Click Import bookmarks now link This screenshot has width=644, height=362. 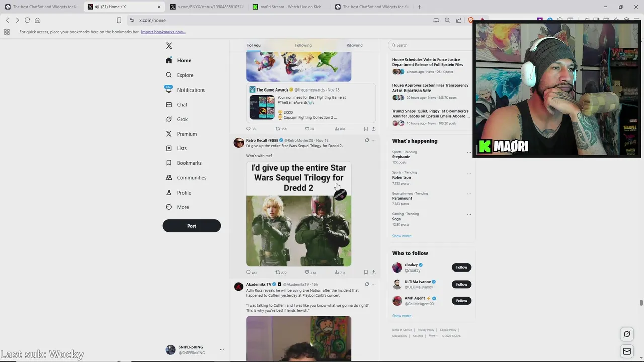[x=163, y=32]
